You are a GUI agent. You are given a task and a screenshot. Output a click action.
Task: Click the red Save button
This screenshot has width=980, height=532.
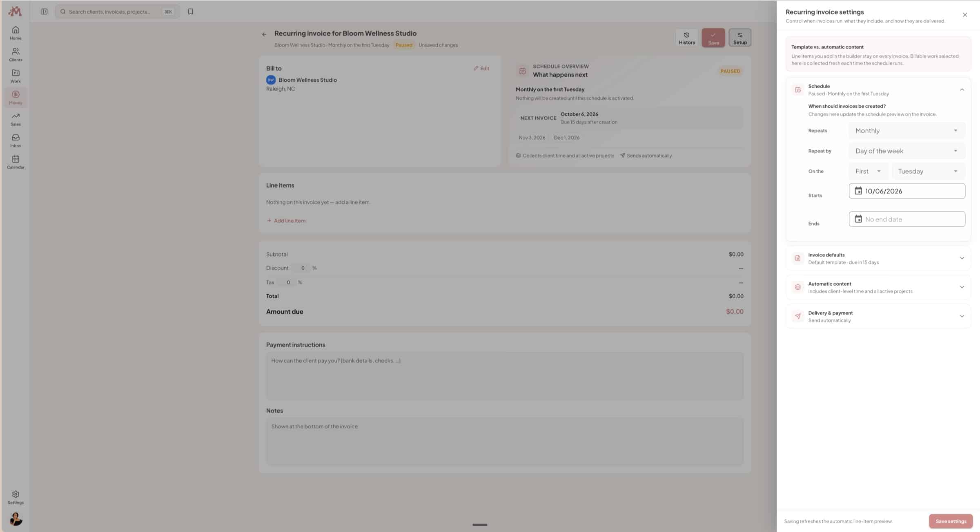(x=713, y=38)
